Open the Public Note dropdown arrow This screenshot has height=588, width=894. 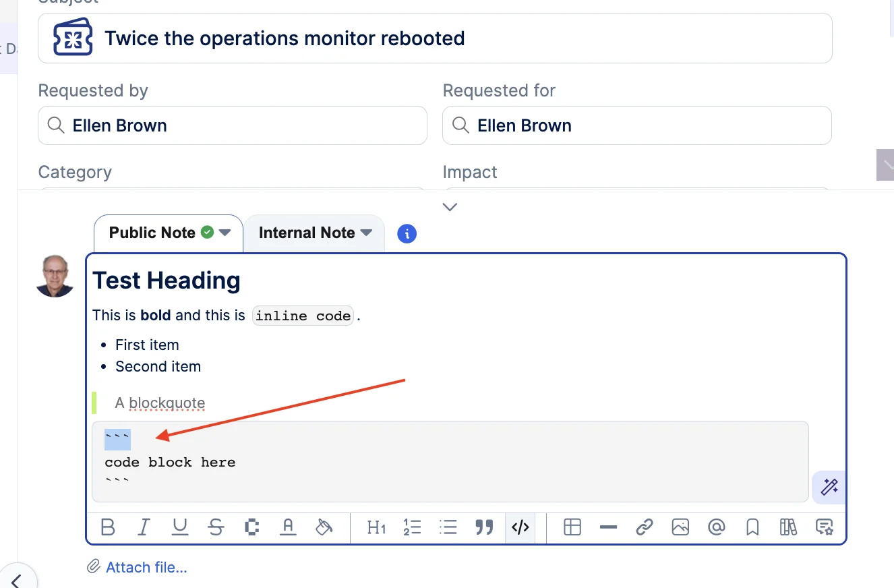pos(225,233)
